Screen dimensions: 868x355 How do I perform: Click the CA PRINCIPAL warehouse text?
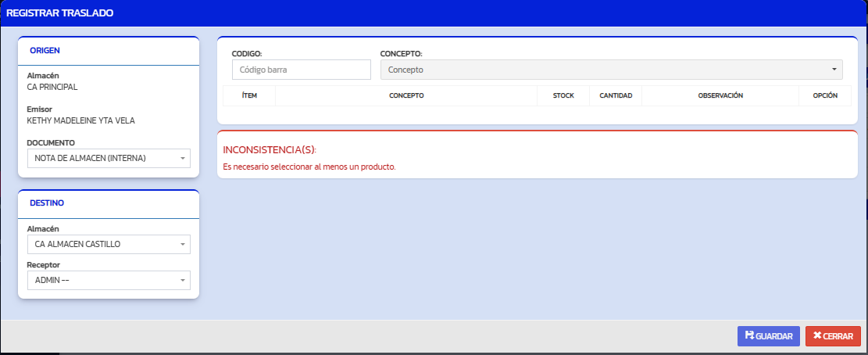click(52, 87)
